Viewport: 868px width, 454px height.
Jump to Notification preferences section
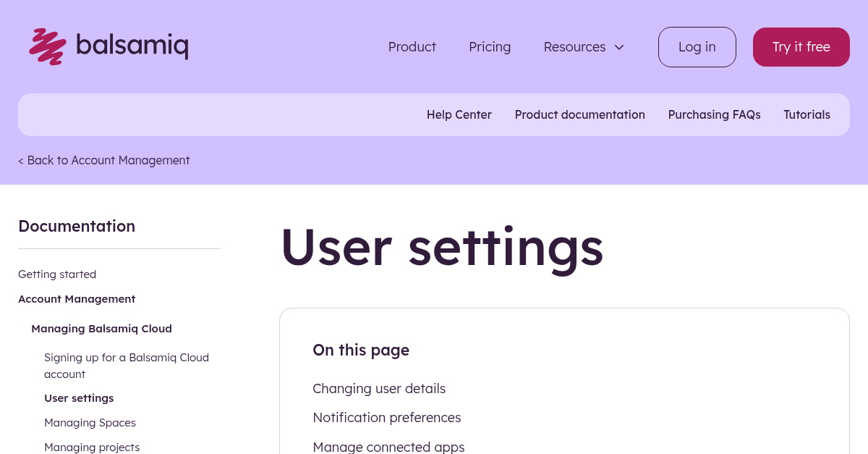(386, 418)
